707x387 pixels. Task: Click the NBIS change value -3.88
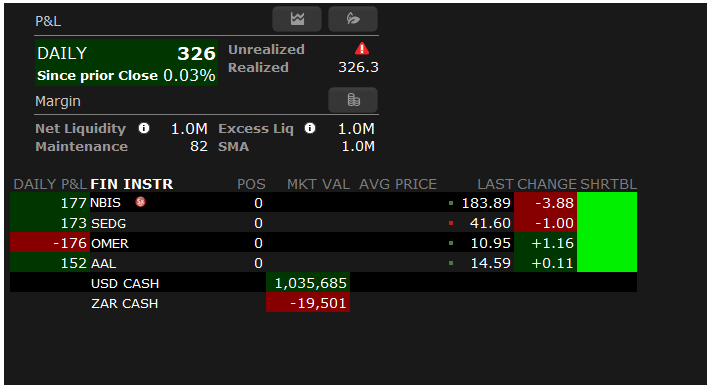554,203
